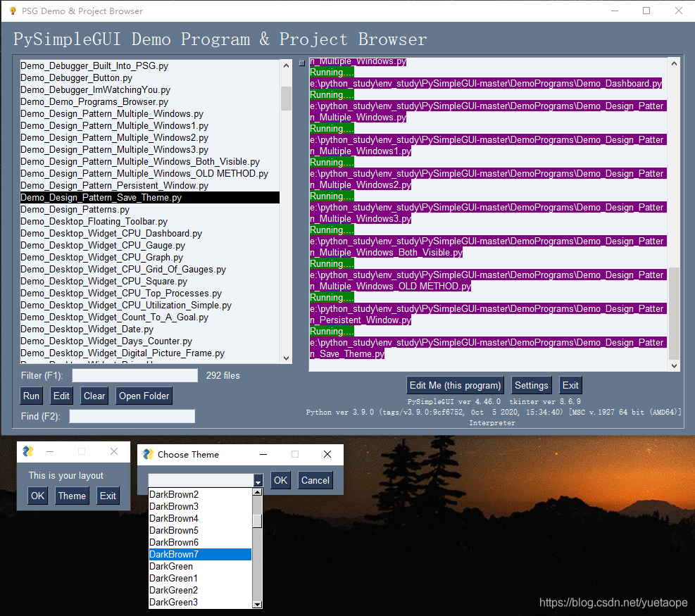Click the Edit button below file list
The height and width of the screenshot is (616, 695).
pyautogui.click(x=61, y=396)
